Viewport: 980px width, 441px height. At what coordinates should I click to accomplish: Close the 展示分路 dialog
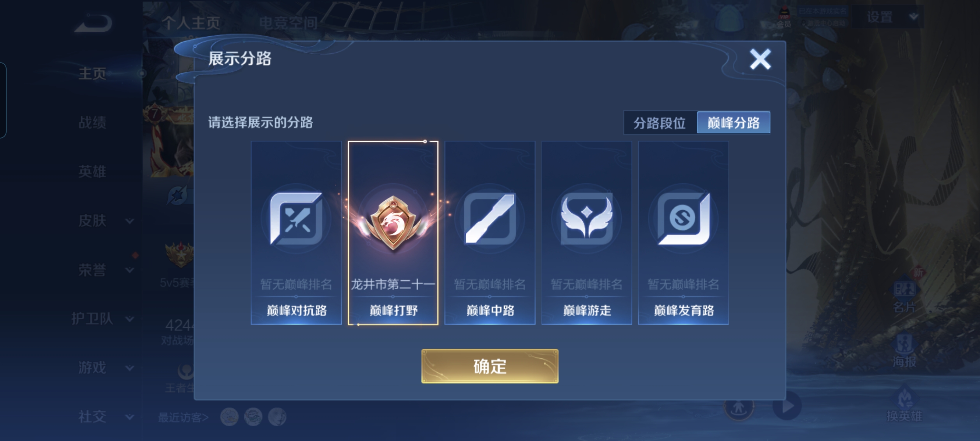[760, 59]
